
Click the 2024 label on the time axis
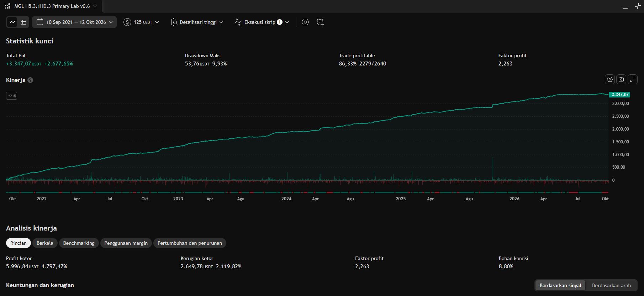point(286,199)
